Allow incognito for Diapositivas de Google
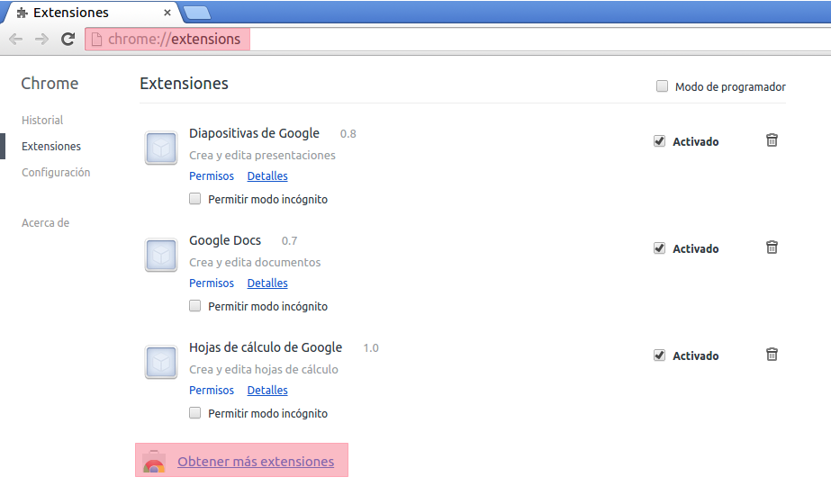This screenshot has height=504, width=831. (195, 199)
